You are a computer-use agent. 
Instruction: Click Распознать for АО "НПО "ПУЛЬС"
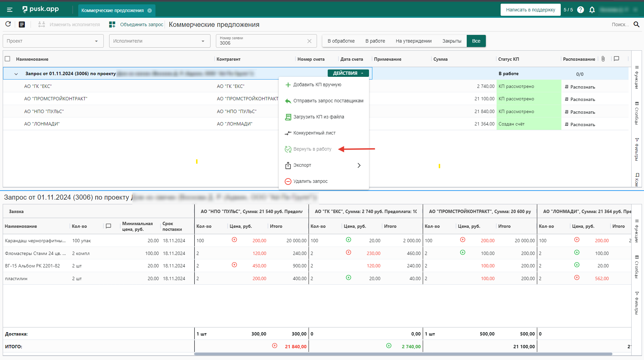click(580, 112)
